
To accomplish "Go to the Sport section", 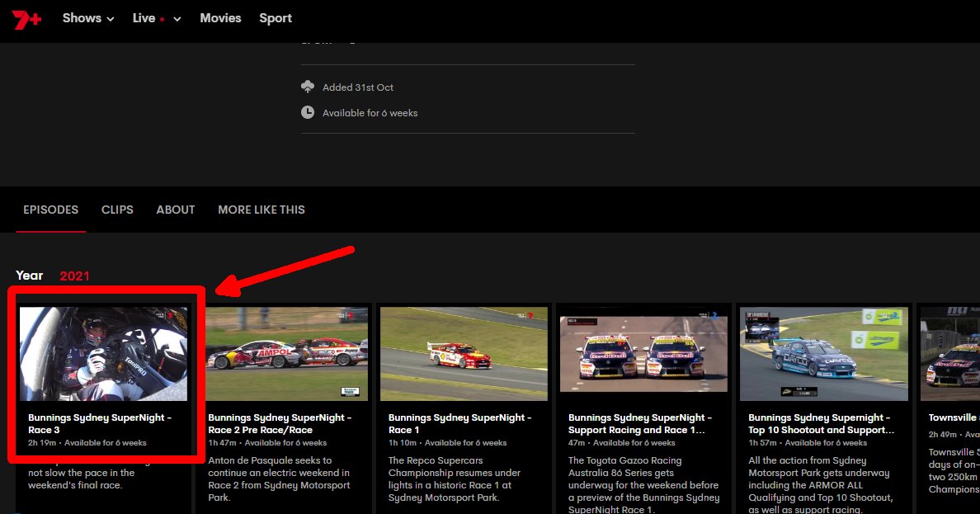I will [x=276, y=18].
